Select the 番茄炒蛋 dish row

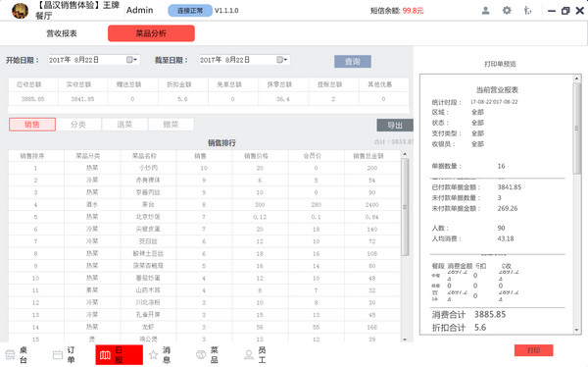(x=205, y=278)
